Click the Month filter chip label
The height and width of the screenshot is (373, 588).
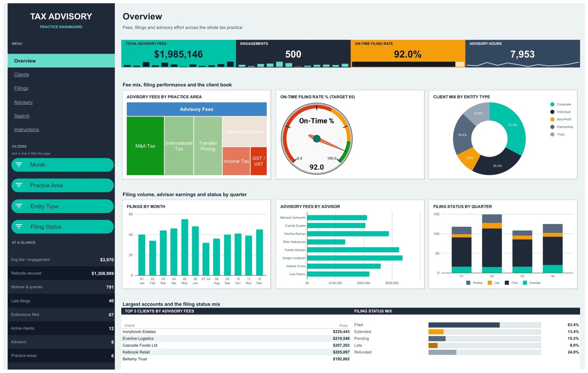click(37, 165)
